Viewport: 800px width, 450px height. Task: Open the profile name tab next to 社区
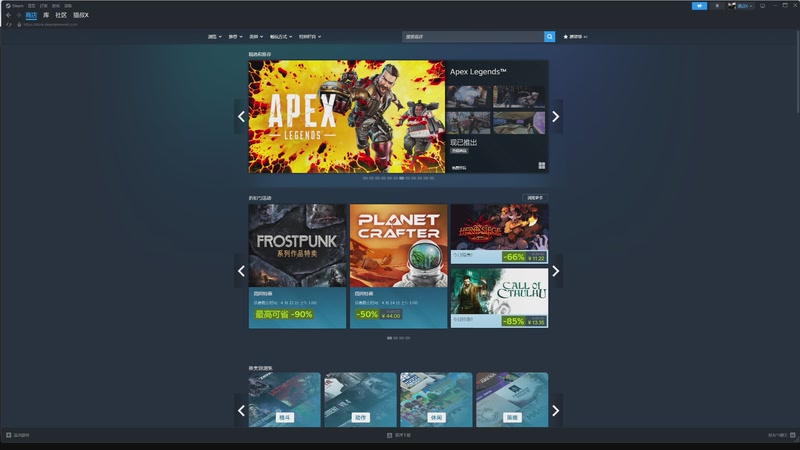click(81, 15)
